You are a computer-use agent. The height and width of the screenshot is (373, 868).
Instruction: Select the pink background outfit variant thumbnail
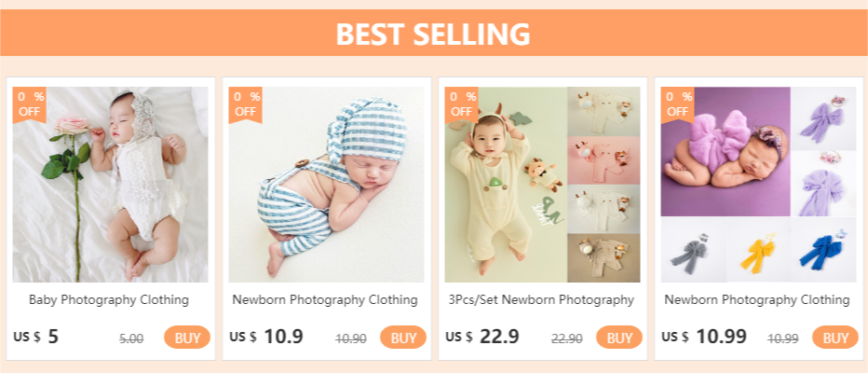(x=604, y=160)
